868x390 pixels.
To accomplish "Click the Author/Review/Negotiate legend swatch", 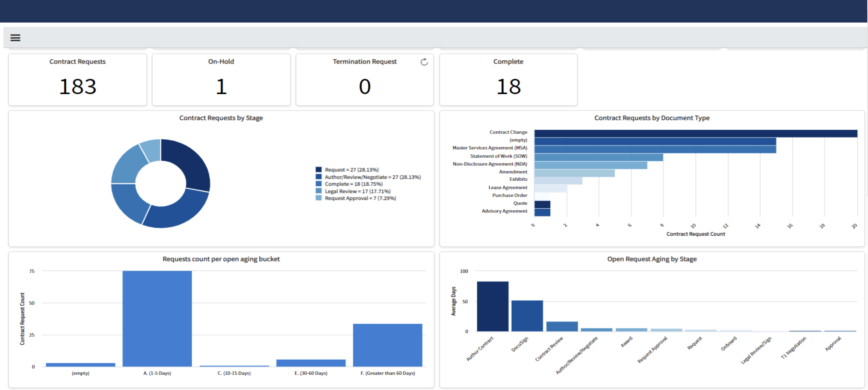I will click(x=318, y=177).
